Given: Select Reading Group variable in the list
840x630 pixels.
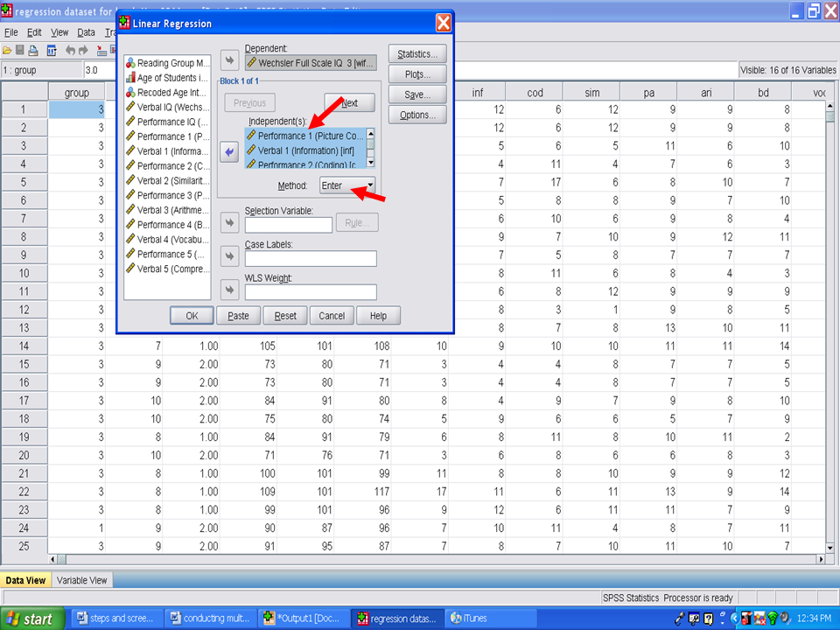Looking at the screenshot, I should tap(172, 63).
